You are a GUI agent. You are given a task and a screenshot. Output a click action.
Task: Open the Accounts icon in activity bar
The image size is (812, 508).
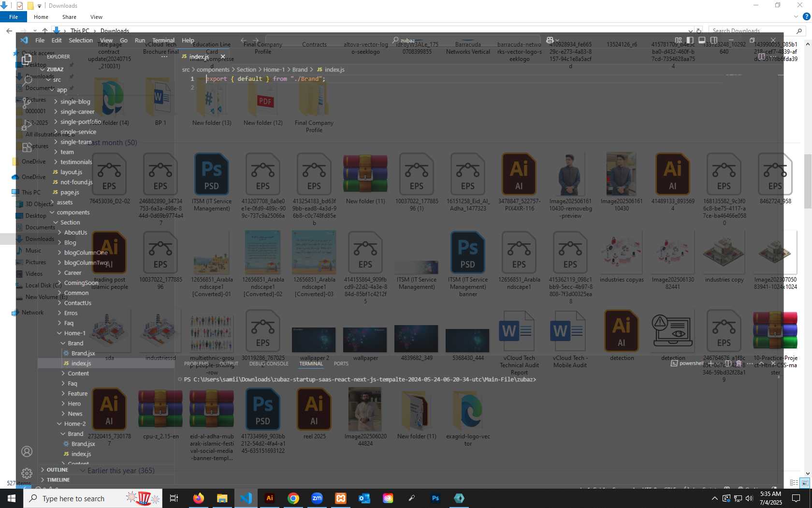(x=27, y=451)
